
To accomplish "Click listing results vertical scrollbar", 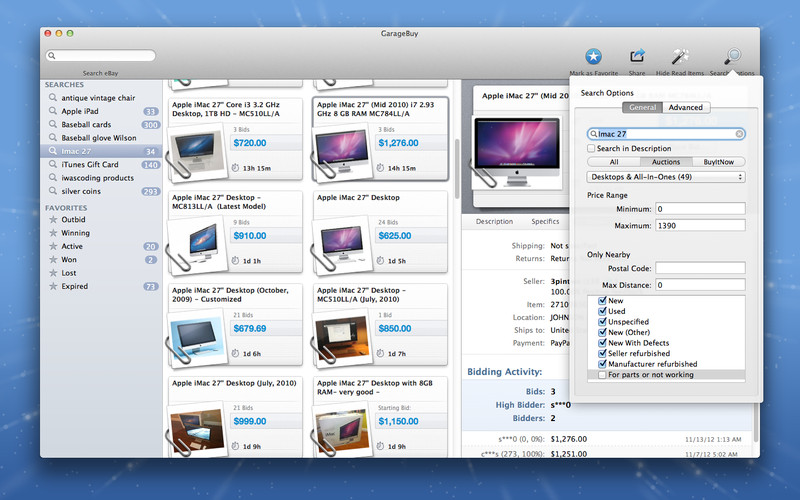I will 457,168.
